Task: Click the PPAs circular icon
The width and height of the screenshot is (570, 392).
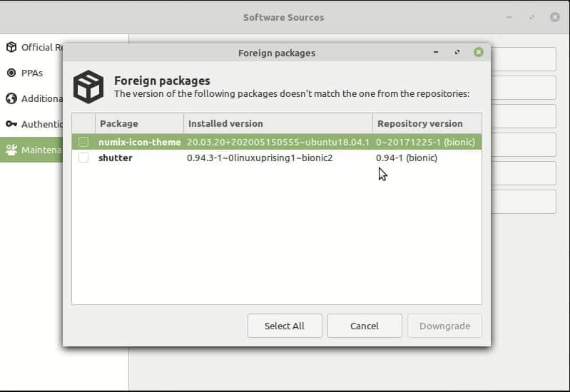Action: 11,73
